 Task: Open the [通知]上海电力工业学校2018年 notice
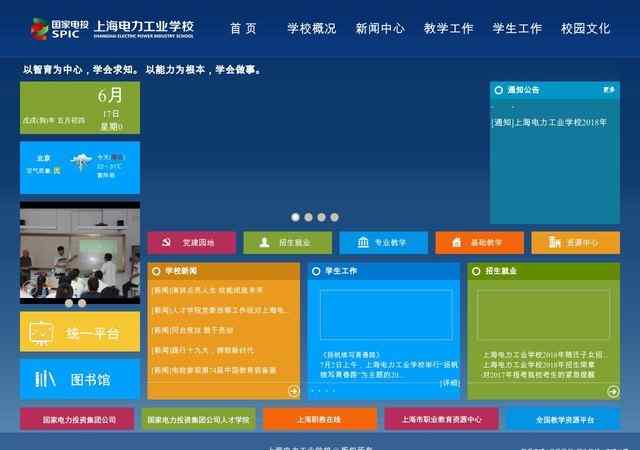click(549, 123)
